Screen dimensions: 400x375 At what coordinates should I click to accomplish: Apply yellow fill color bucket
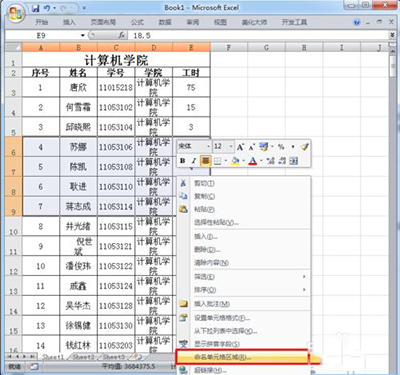pyautogui.click(x=235, y=161)
